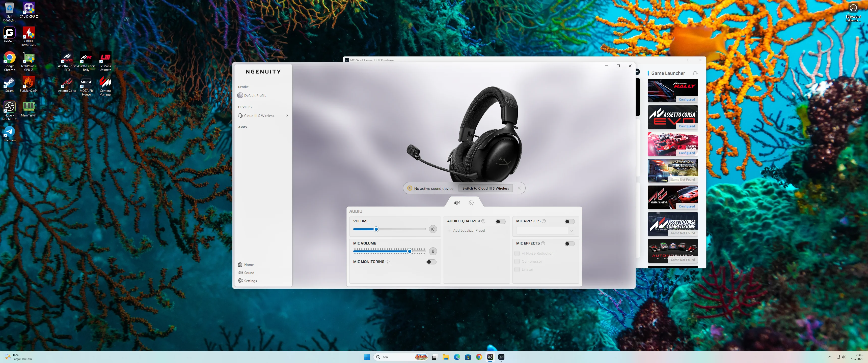Click Switch to Cloud III S Wireless
The height and width of the screenshot is (363, 868).
click(485, 188)
